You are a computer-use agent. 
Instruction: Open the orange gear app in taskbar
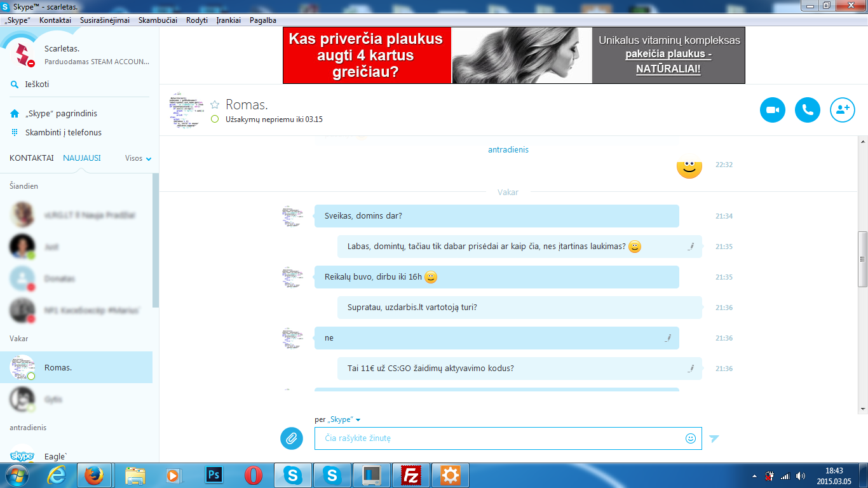point(451,475)
